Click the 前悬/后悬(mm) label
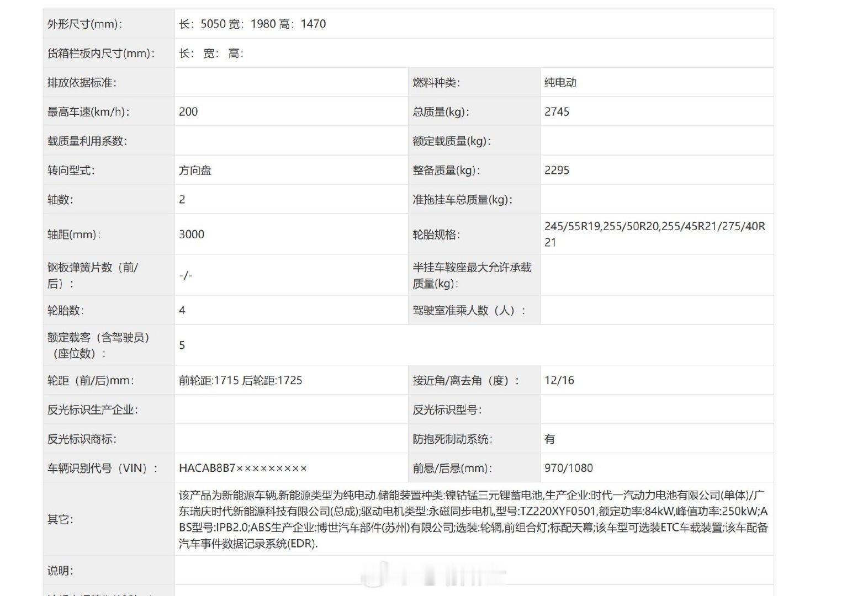This screenshot has height=596, width=868. (x=452, y=468)
